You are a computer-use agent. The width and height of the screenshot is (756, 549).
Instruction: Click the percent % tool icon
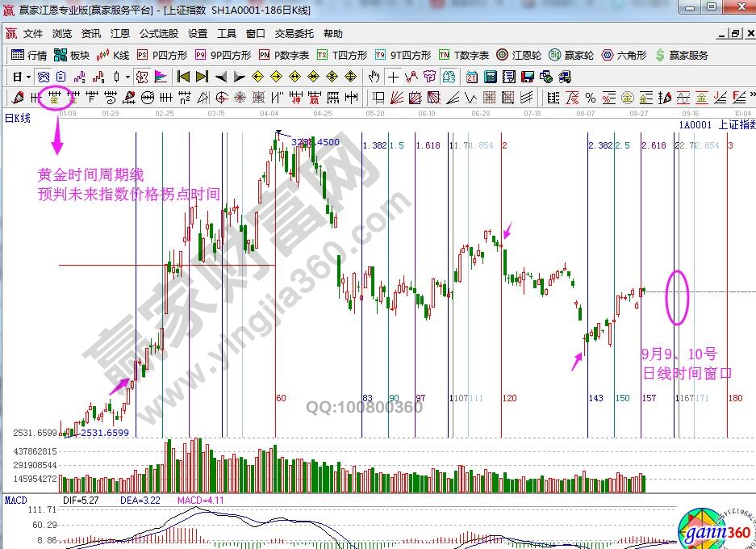coord(591,98)
